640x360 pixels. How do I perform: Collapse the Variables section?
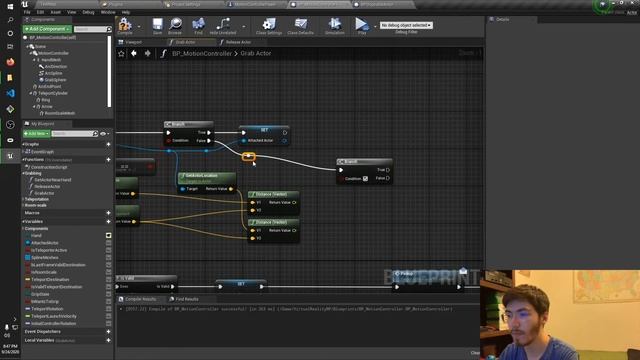tap(23, 222)
